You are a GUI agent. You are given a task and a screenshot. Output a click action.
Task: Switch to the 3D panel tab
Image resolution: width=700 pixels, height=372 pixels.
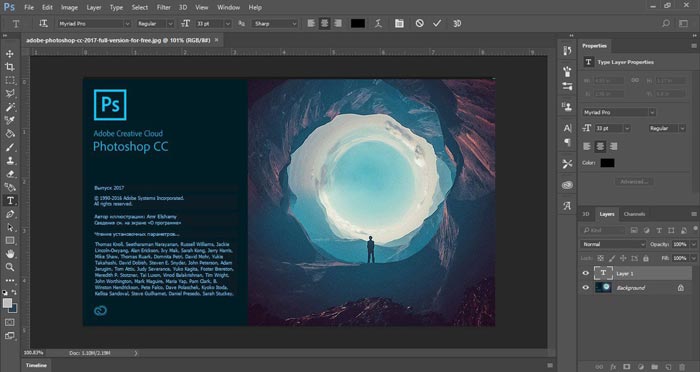pyautogui.click(x=585, y=214)
